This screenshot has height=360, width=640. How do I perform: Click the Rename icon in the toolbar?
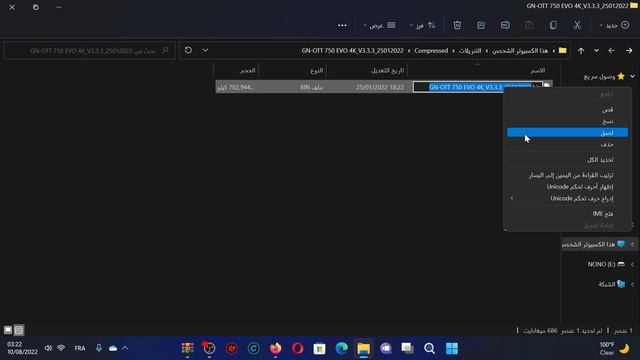pyautogui.click(x=505, y=25)
